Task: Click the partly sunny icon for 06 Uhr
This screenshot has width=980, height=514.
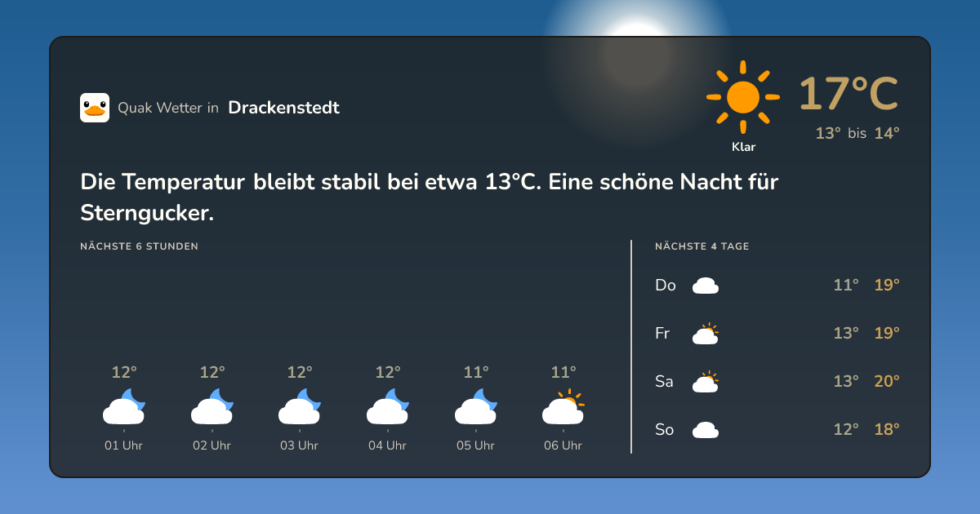Action: [563, 407]
